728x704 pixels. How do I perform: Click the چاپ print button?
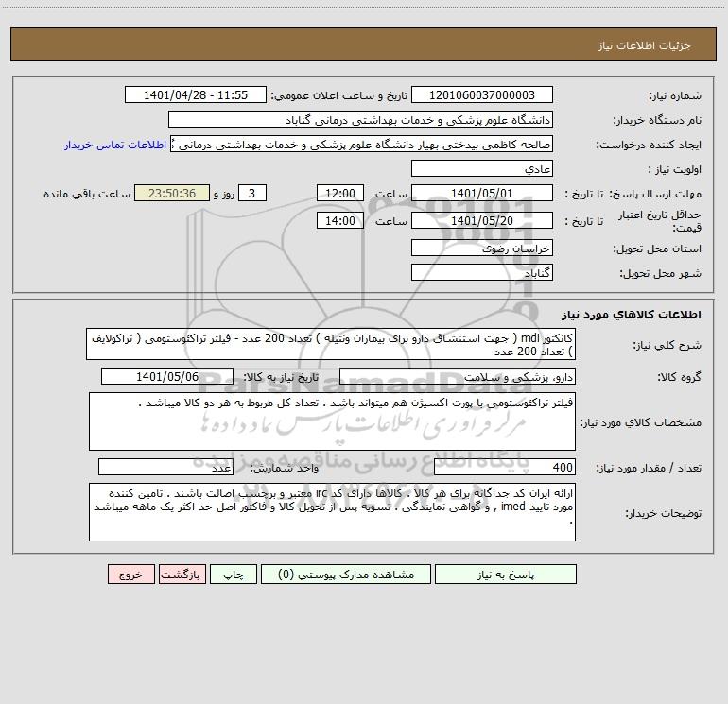click(x=234, y=575)
